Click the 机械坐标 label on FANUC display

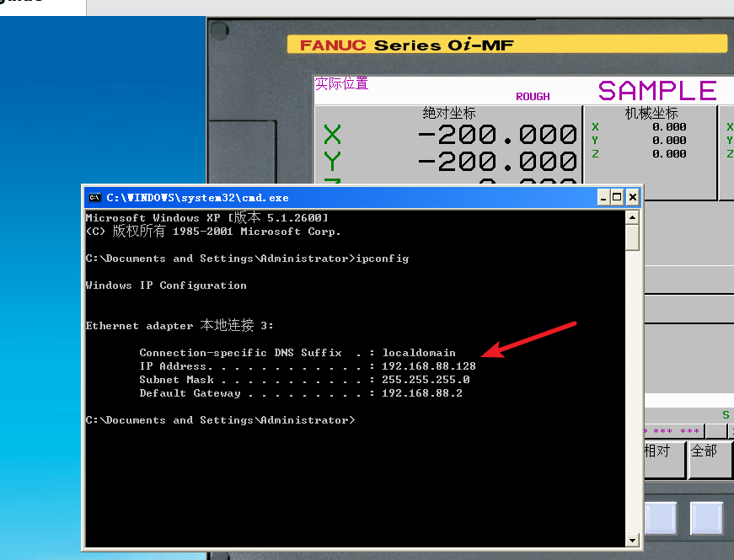click(651, 113)
